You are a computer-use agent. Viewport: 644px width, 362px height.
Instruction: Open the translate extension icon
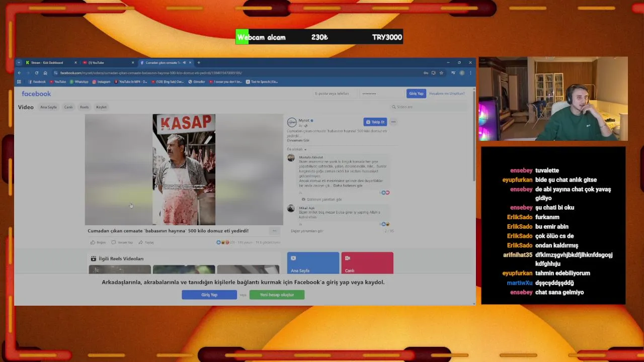pyautogui.click(x=453, y=73)
